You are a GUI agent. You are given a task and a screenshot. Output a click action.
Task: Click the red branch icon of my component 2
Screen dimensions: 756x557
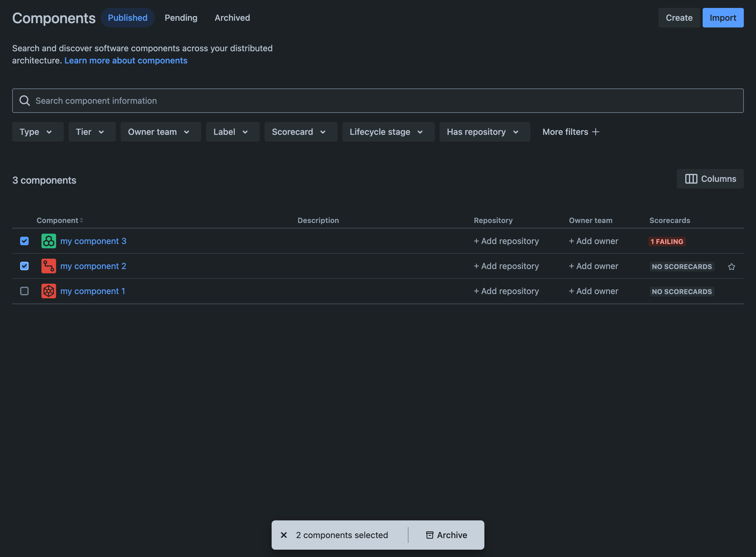[x=48, y=266]
